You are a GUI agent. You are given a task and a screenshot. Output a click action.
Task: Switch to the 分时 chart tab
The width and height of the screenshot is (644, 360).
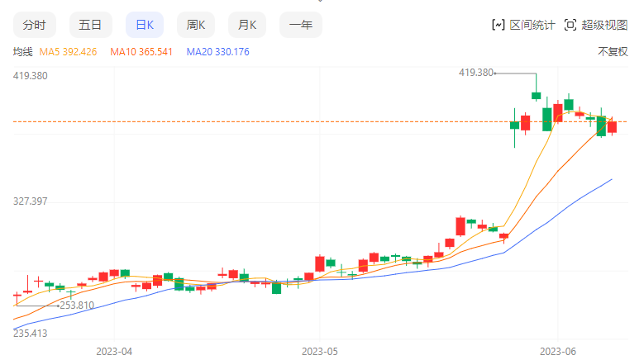(x=35, y=25)
